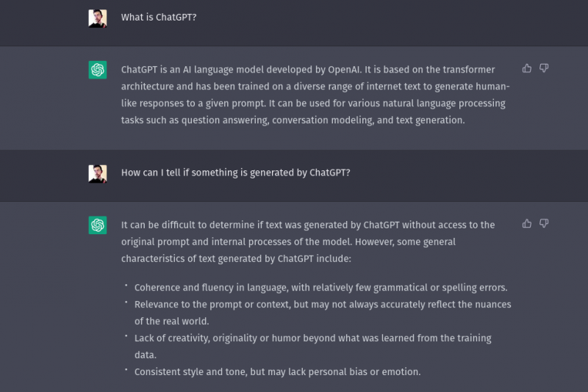Click the paragraph beginning "It can be difficult to determine"
The height and width of the screenshot is (392, 588).
tap(308, 242)
